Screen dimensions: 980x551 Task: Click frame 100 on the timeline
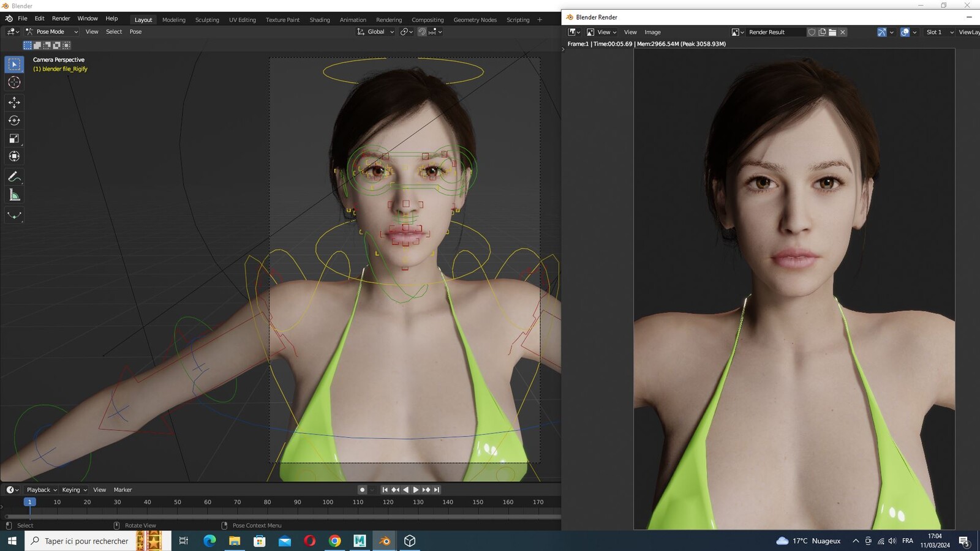[x=328, y=502]
